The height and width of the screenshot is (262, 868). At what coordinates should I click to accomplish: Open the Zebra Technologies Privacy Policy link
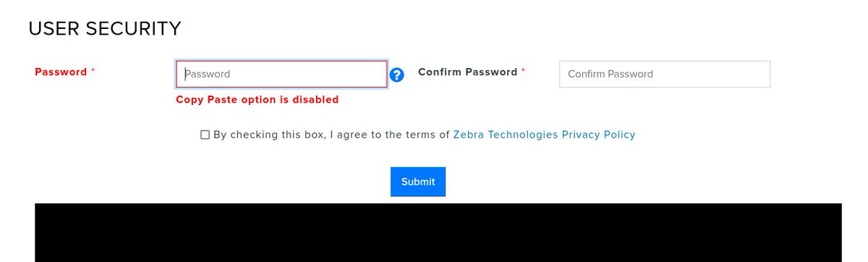[x=544, y=135]
